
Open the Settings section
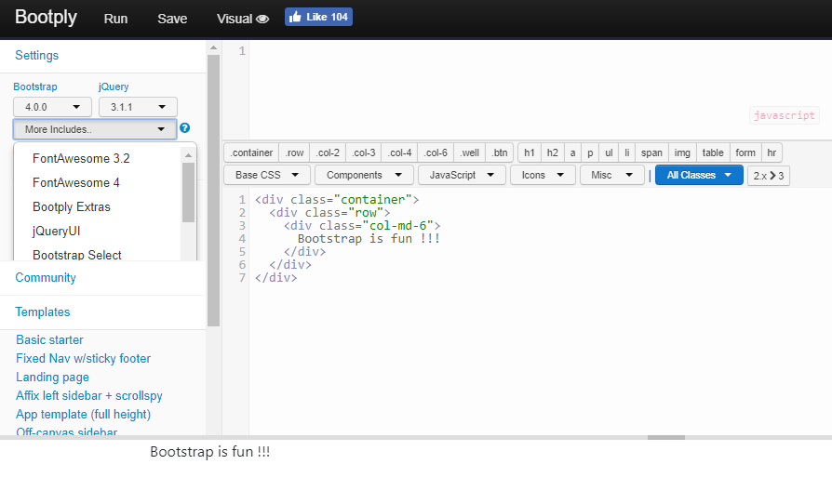click(36, 55)
